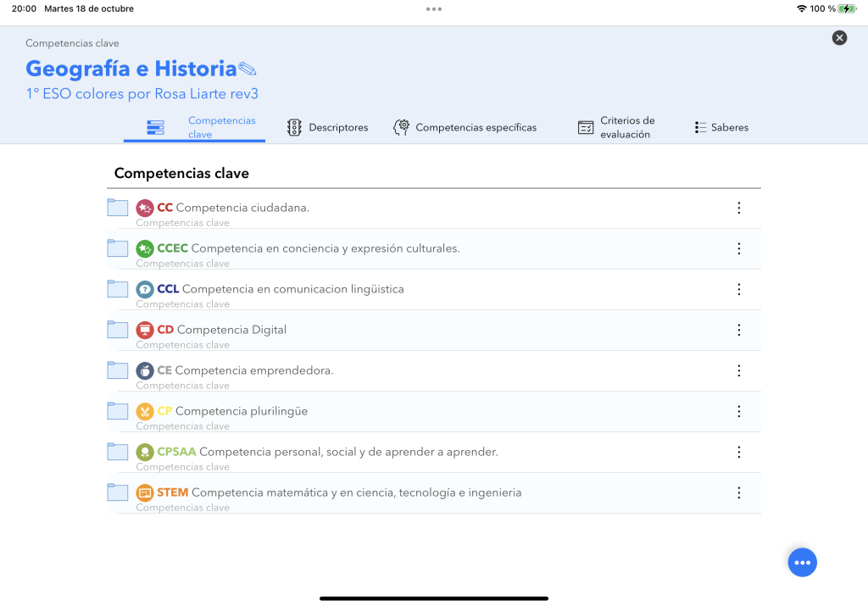This screenshot has height=606, width=868.
Task: Click the blue CCL badge icon
Action: pos(144,287)
